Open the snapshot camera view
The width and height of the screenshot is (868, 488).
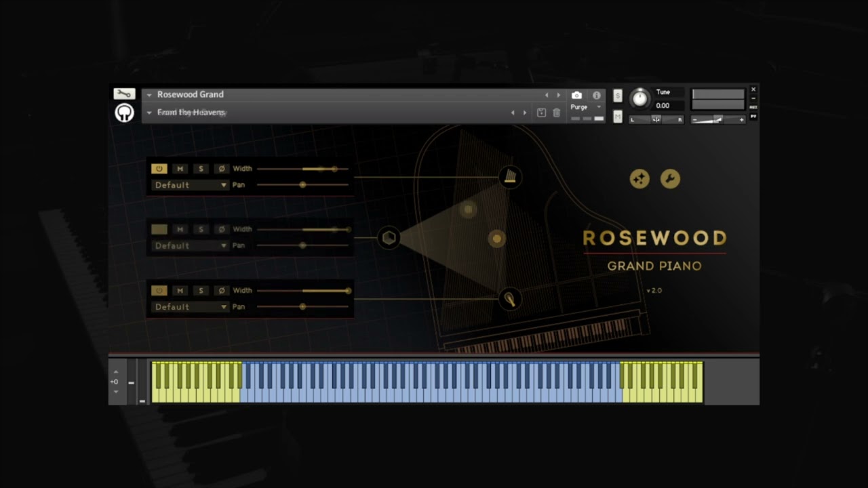(576, 95)
